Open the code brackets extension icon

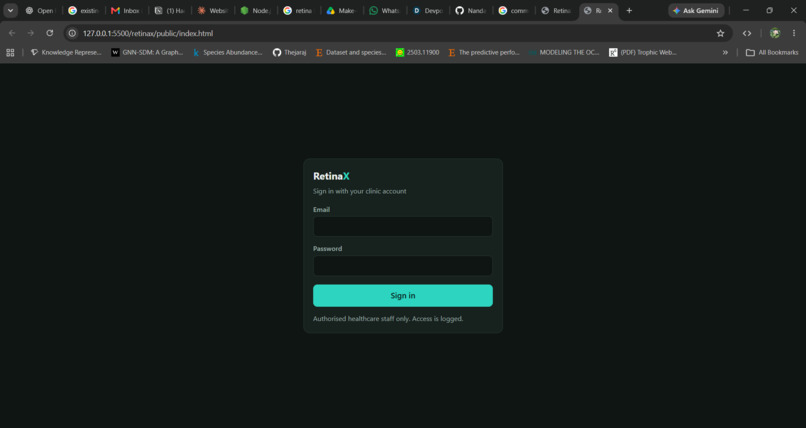coord(747,33)
